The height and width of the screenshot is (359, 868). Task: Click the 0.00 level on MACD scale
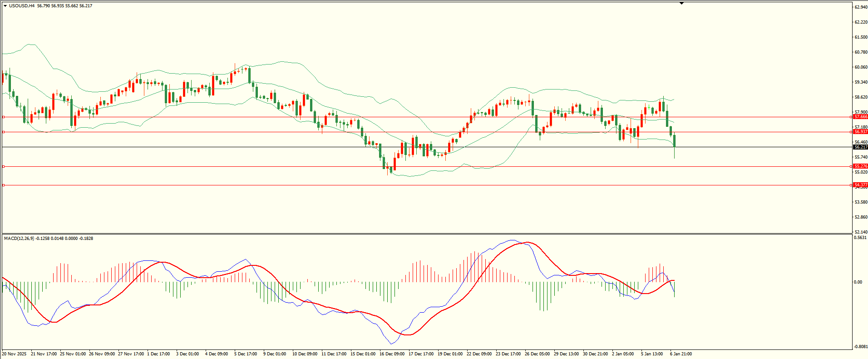[x=858, y=282]
